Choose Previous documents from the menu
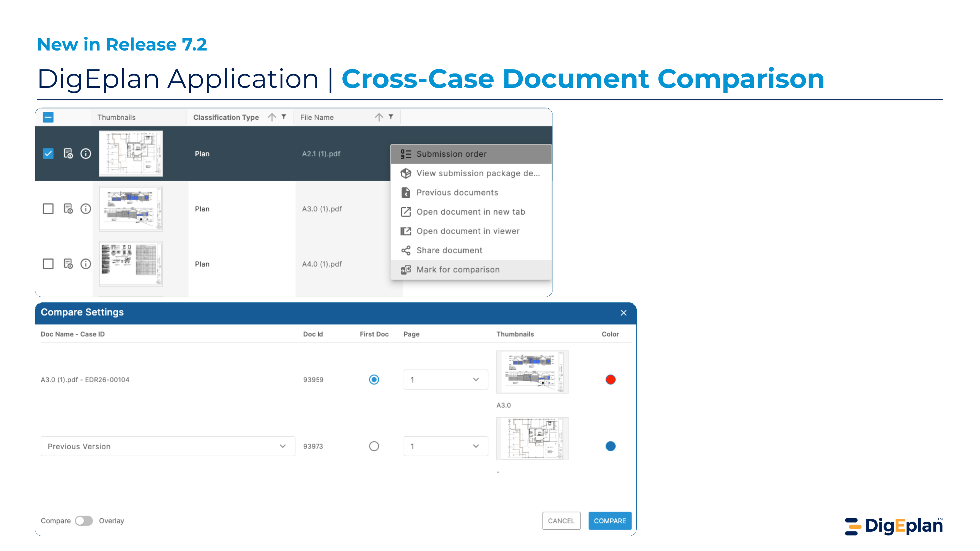The width and height of the screenshot is (980, 551). [x=471, y=193]
